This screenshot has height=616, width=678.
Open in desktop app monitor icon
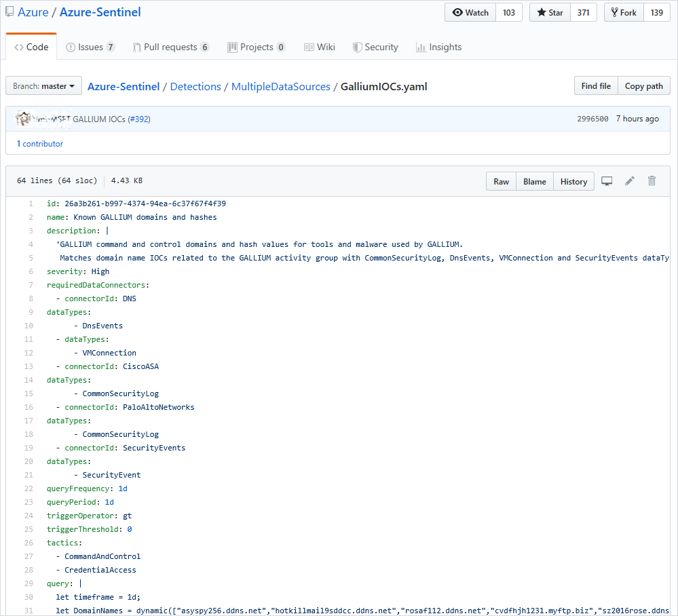point(607,181)
